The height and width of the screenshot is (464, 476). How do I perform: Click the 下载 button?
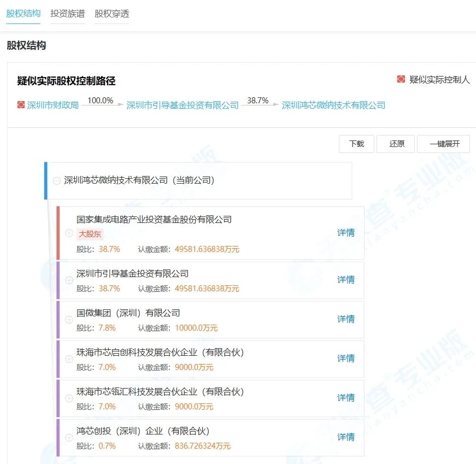[x=356, y=144]
